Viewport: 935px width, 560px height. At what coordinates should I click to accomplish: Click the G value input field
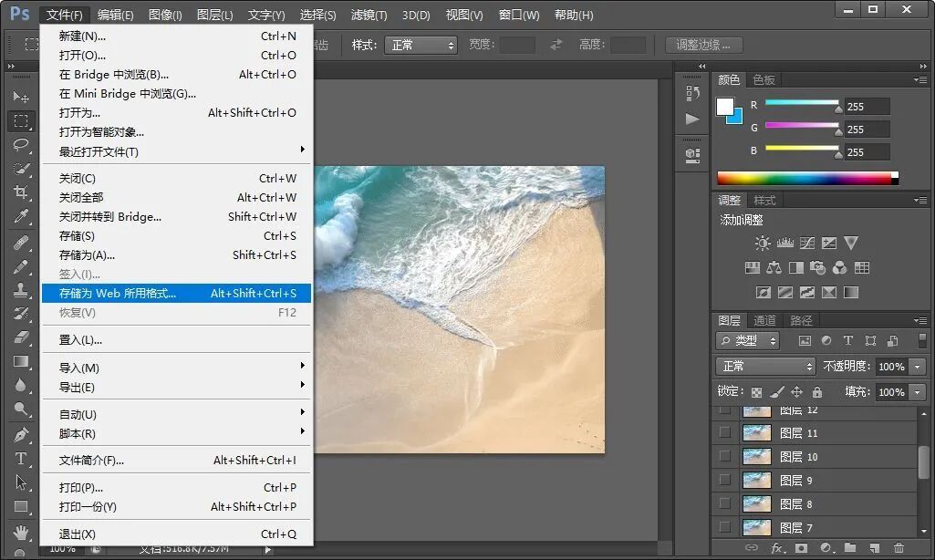(867, 130)
